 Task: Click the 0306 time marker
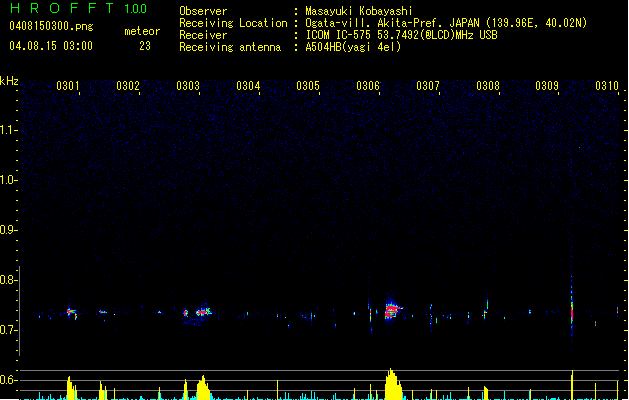coord(368,86)
